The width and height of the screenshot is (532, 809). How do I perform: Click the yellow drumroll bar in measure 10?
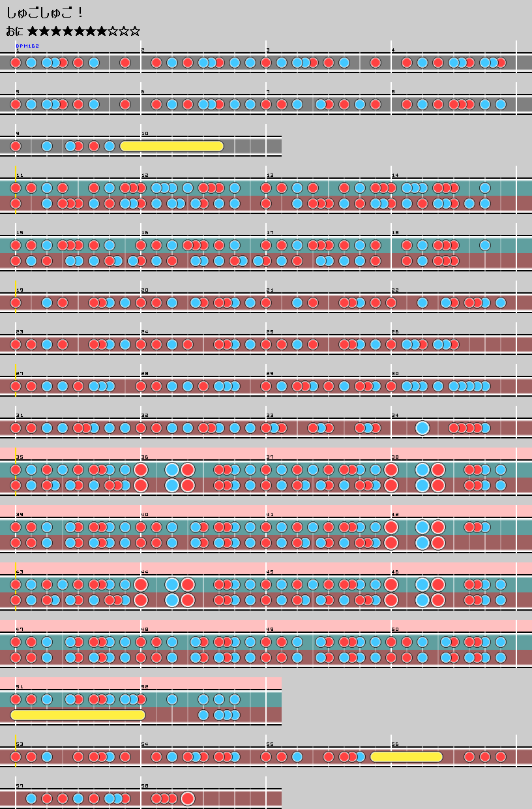point(172,146)
